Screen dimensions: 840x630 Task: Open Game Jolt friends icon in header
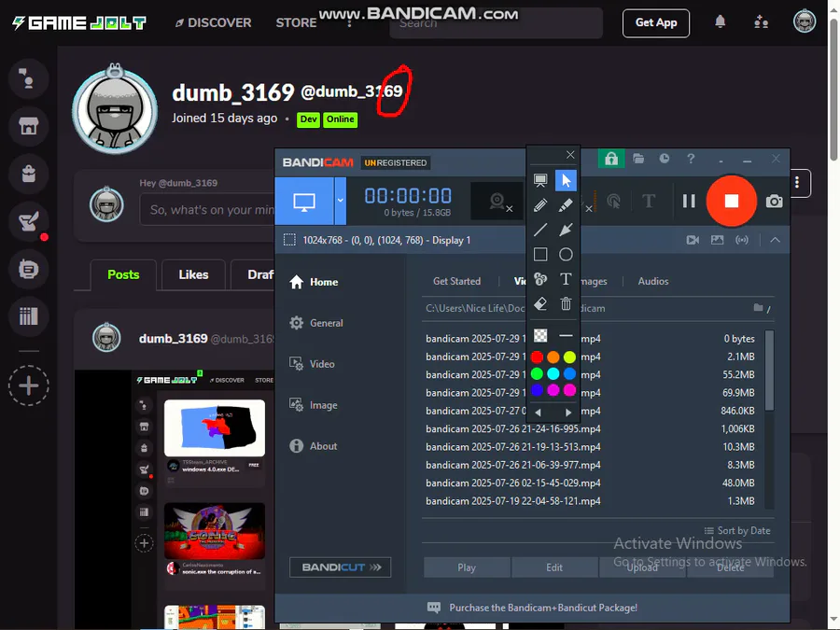click(761, 22)
